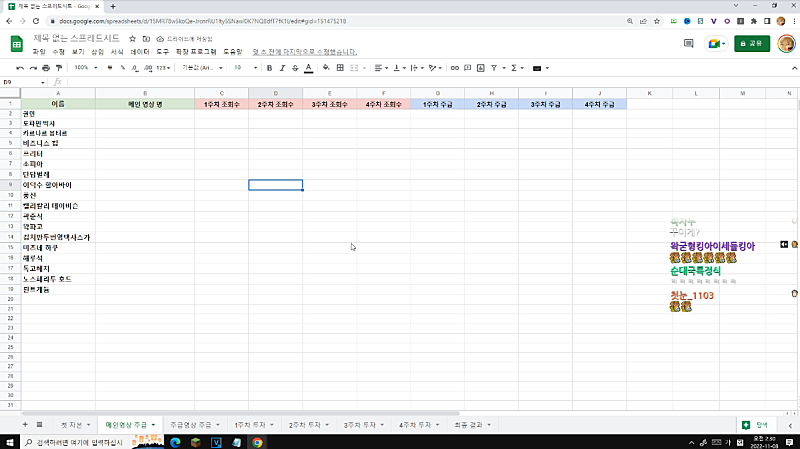800x449 pixels.
Task: Open vertical align dropdown
Action: click(x=399, y=68)
